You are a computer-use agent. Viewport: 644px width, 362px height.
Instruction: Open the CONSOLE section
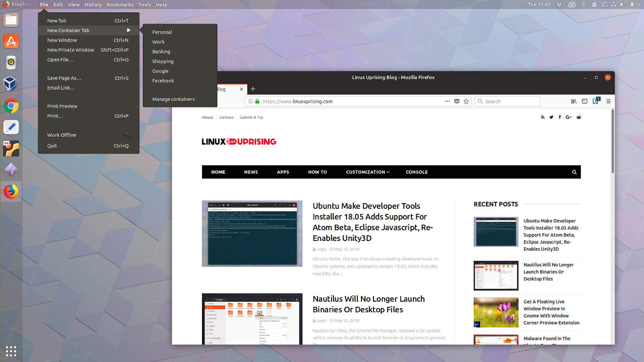pyautogui.click(x=417, y=172)
